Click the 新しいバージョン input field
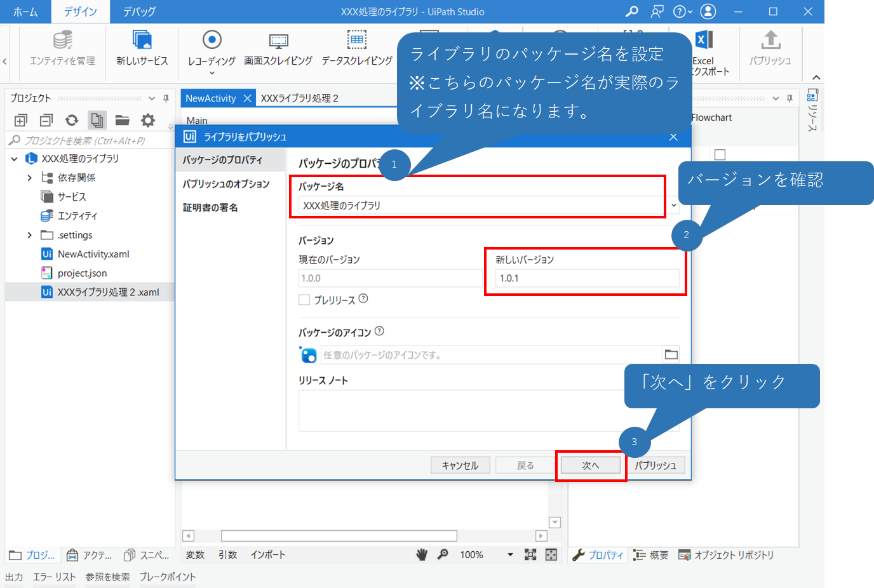Image resolution: width=874 pixels, height=588 pixels. pos(587,278)
